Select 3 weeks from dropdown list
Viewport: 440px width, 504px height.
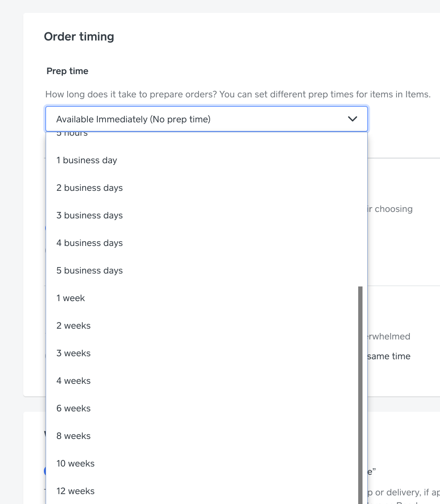[x=74, y=353]
